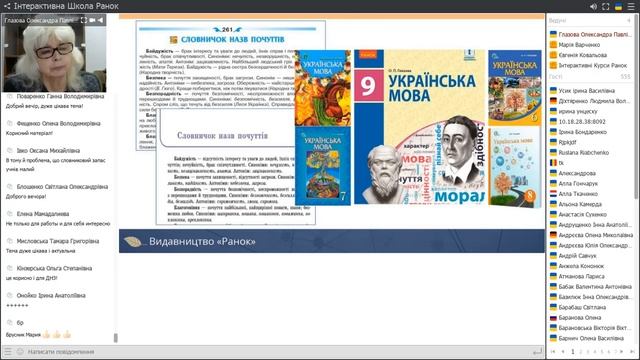The height and width of the screenshot is (360, 640).
Task: Click message icon next to Блошенко Світлана Олександрівна
Action: (x=10, y=187)
